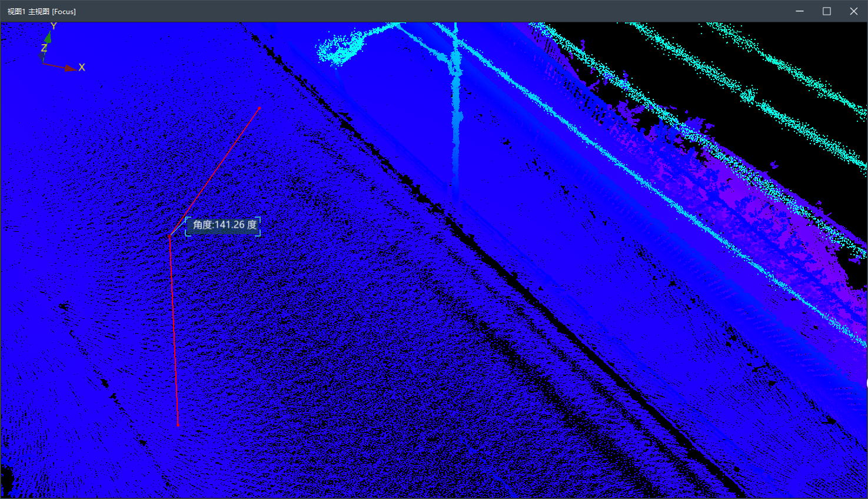Maximize the 视图1 主视图 window
This screenshot has height=499, width=868.
(x=827, y=11)
